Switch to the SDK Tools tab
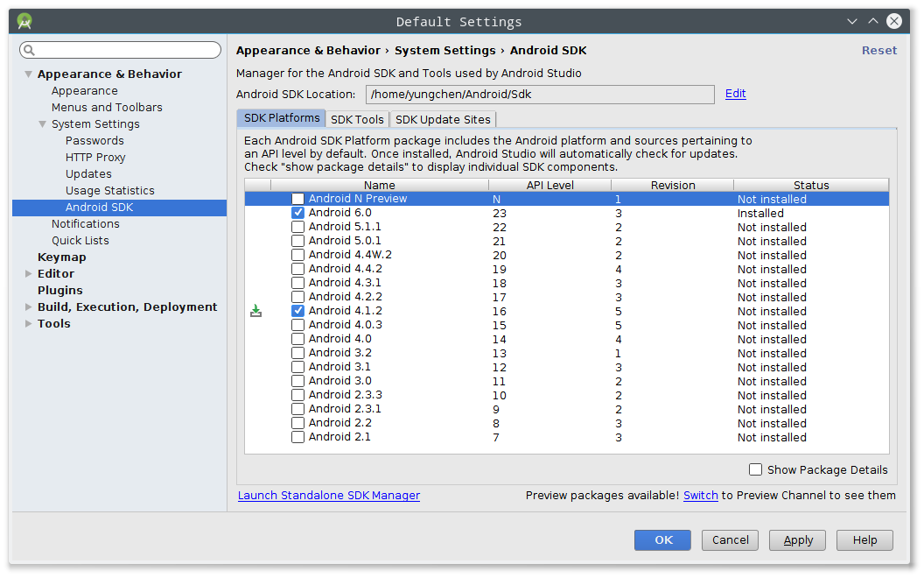The image size is (924, 578). [x=357, y=119]
